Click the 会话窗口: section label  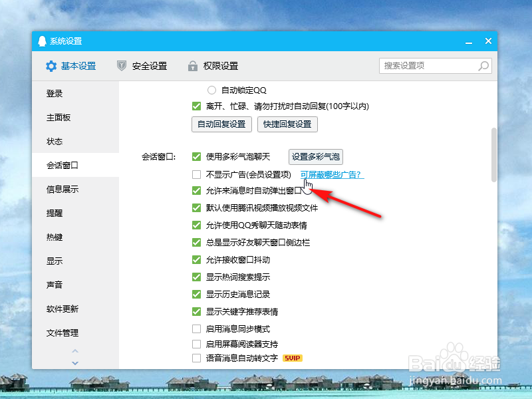(159, 157)
